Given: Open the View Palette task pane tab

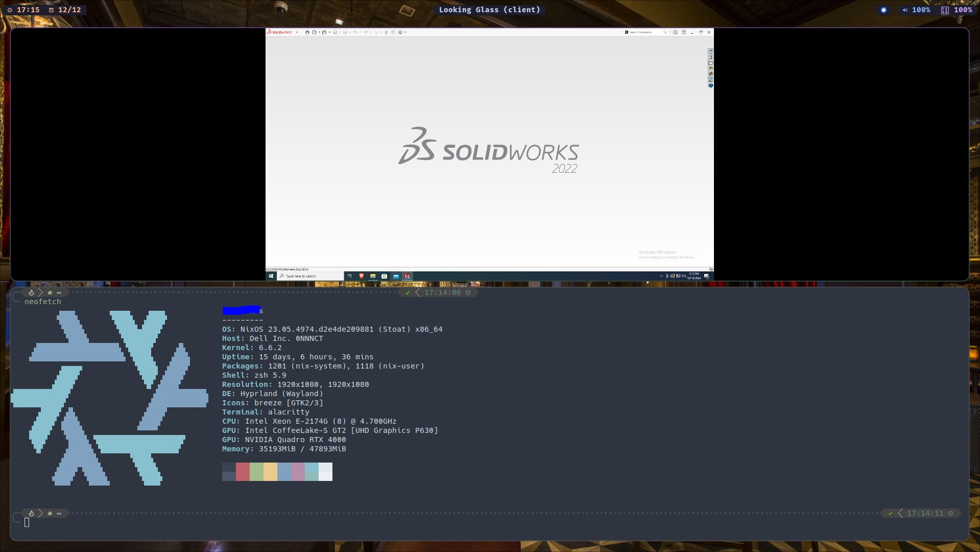Looking at the screenshot, I should click(710, 68).
